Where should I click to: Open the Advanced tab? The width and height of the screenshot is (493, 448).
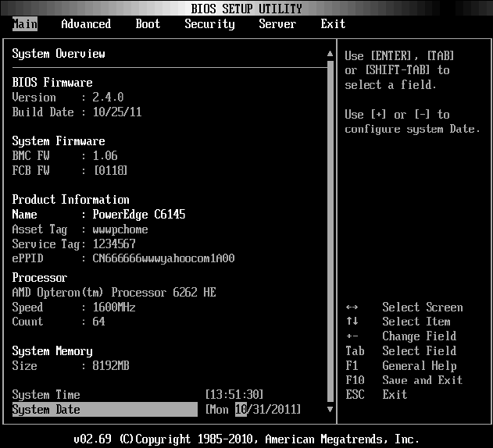(86, 24)
